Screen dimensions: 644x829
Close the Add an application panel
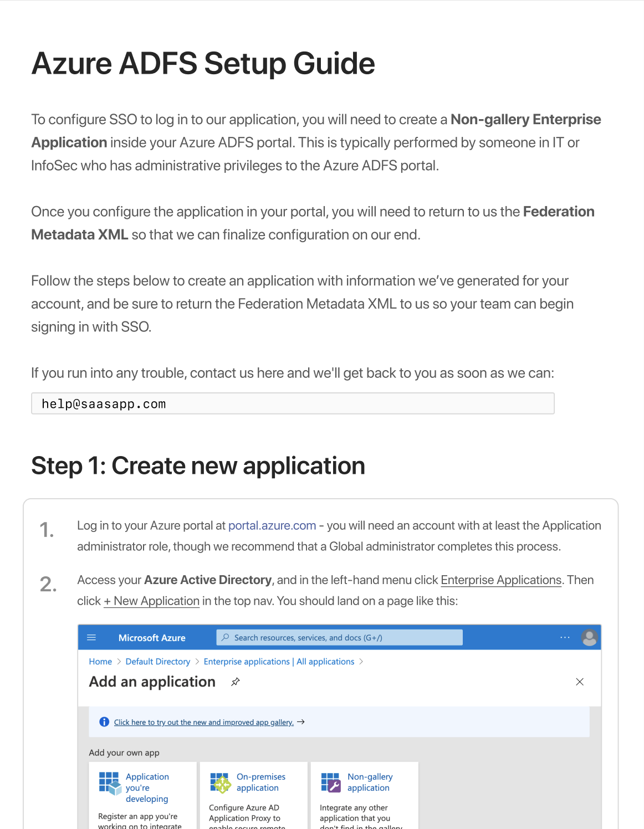[x=580, y=682]
